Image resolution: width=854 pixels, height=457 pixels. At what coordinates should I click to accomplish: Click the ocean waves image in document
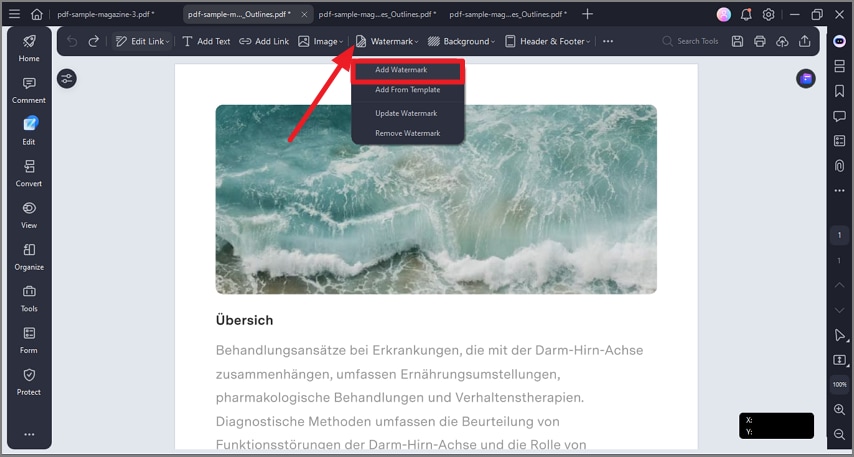pos(436,199)
